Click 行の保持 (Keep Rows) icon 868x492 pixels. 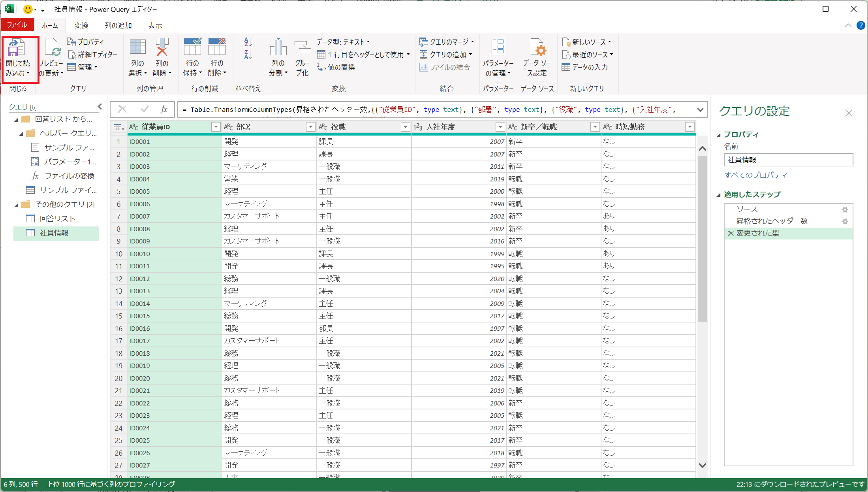(x=192, y=47)
